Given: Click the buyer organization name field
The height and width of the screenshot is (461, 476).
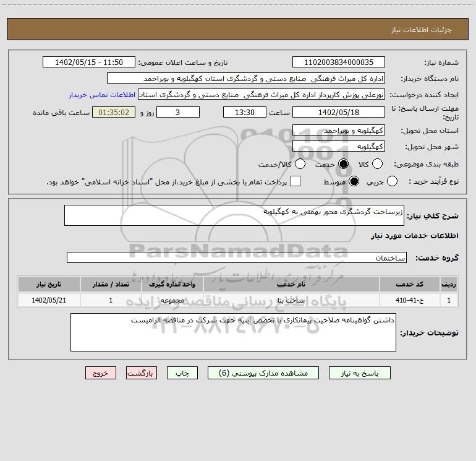Looking at the screenshot, I should 246,79.
